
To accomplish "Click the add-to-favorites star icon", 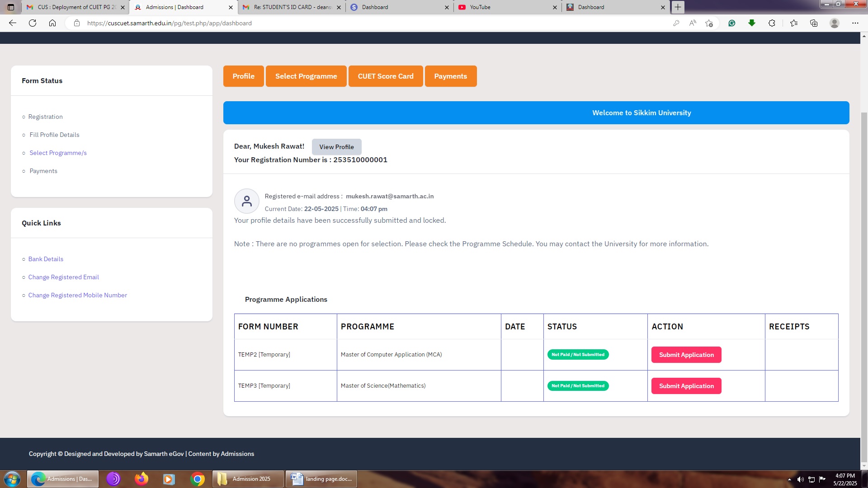I will pyautogui.click(x=709, y=23).
